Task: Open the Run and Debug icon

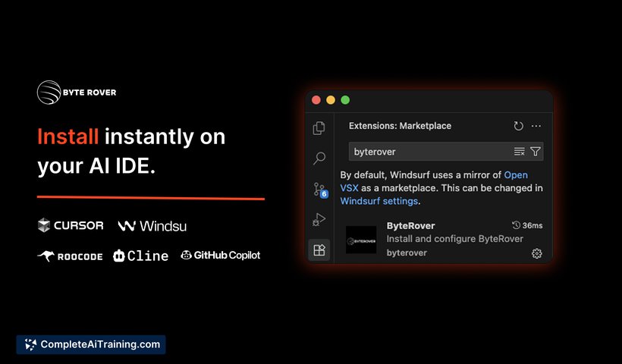Action: [x=319, y=219]
